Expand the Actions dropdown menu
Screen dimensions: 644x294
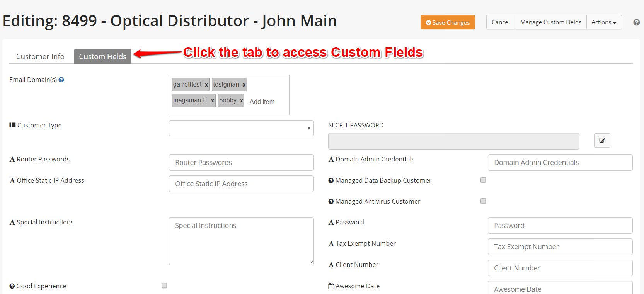click(604, 22)
